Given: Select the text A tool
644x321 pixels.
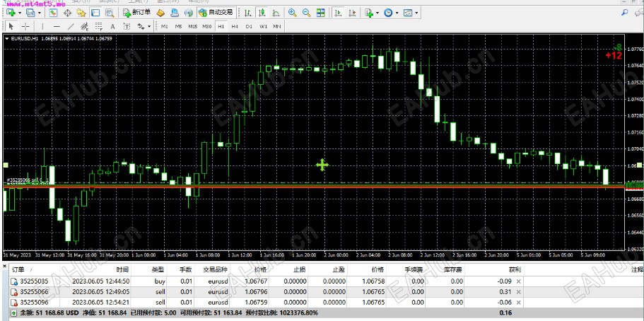Looking at the screenshot, I should tap(113, 27).
